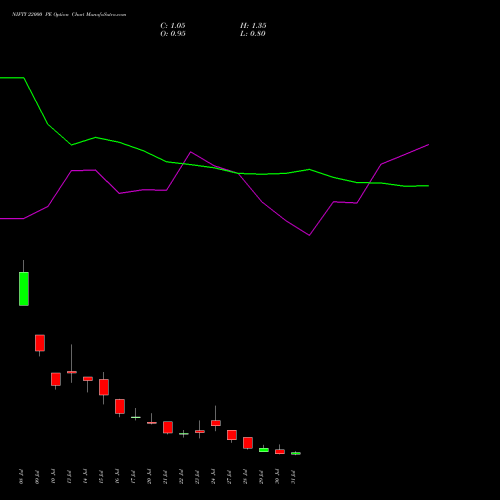This screenshot has height=500, width=500.
Task: Click the 21 Jul date label
Action: pos(165,477)
